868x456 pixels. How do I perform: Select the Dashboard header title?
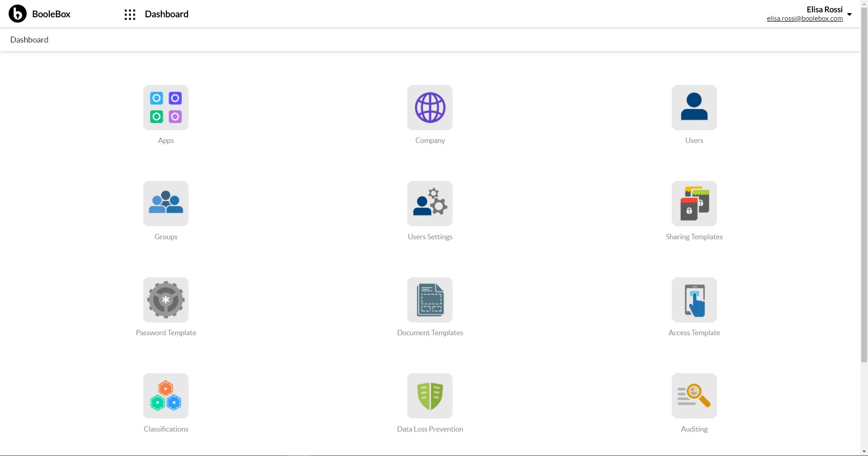coord(166,14)
